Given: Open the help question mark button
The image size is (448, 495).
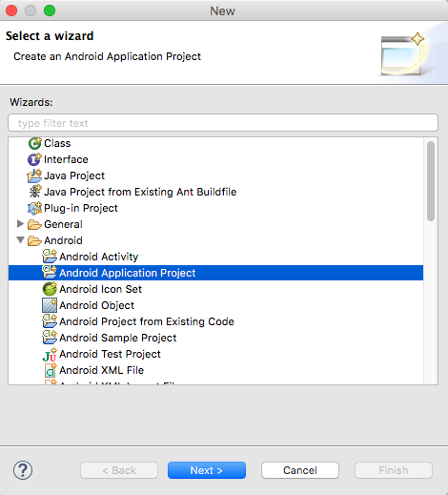Looking at the screenshot, I should (x=23, y=470).
